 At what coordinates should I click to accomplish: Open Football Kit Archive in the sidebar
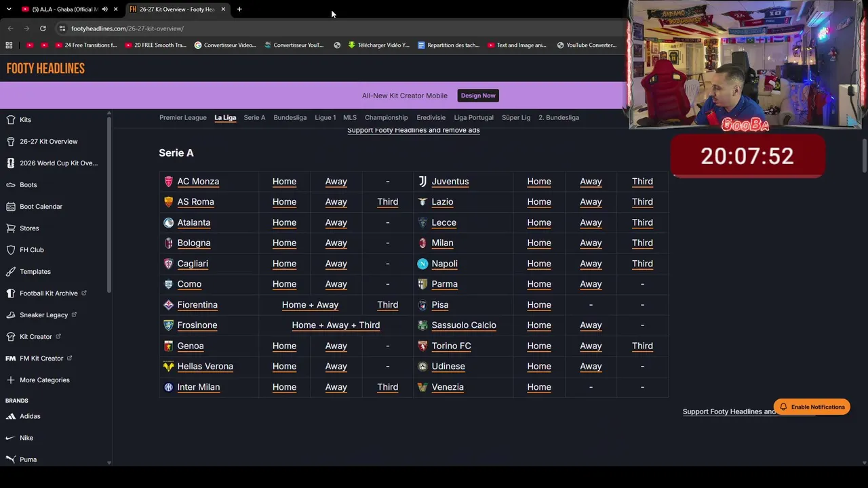point(46,293)
